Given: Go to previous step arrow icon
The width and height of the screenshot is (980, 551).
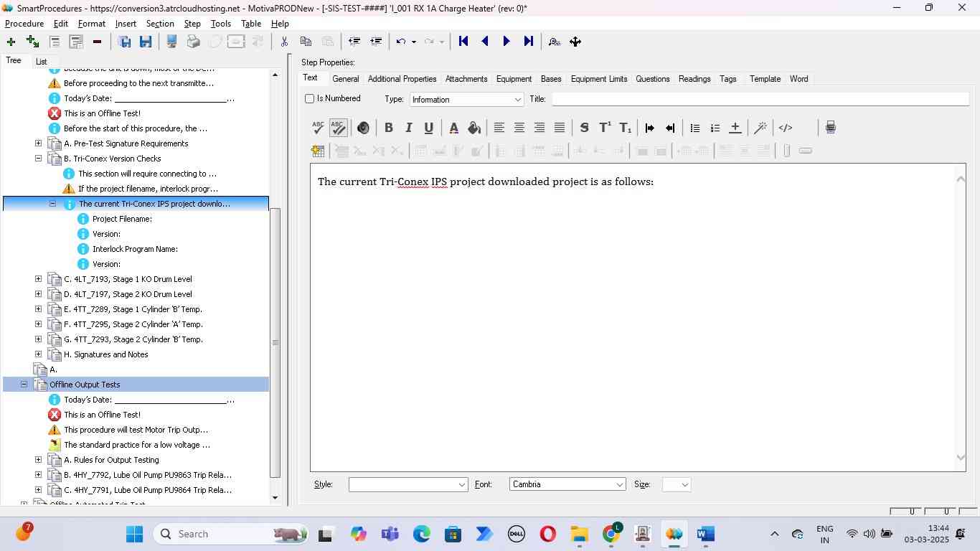Looking at the screenshot, I should click(485, 42).
